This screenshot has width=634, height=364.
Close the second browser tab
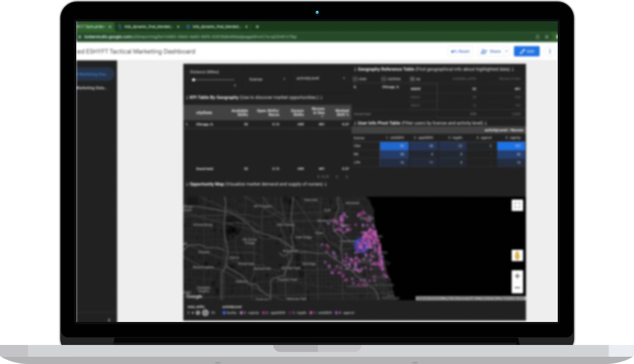pyautogui.click(x=178, y=27)
